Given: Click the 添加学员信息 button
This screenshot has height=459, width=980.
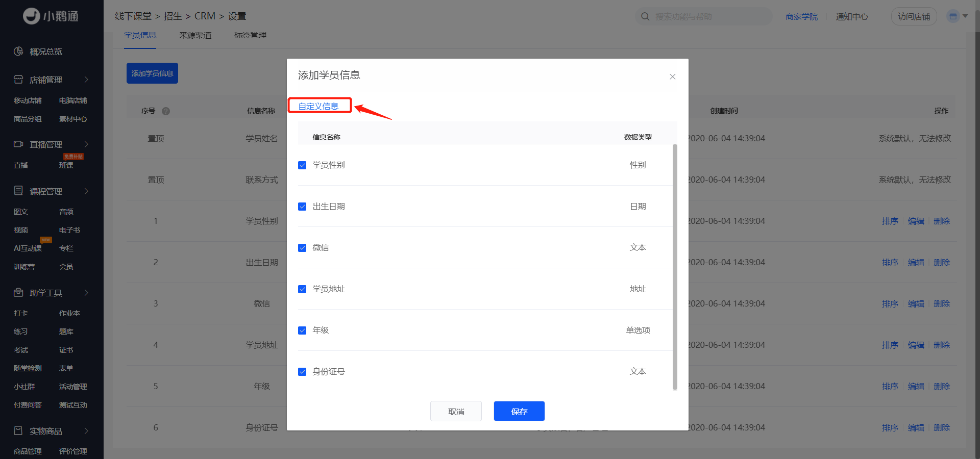Looking at the screenshot, I should [x=152, y=73].
